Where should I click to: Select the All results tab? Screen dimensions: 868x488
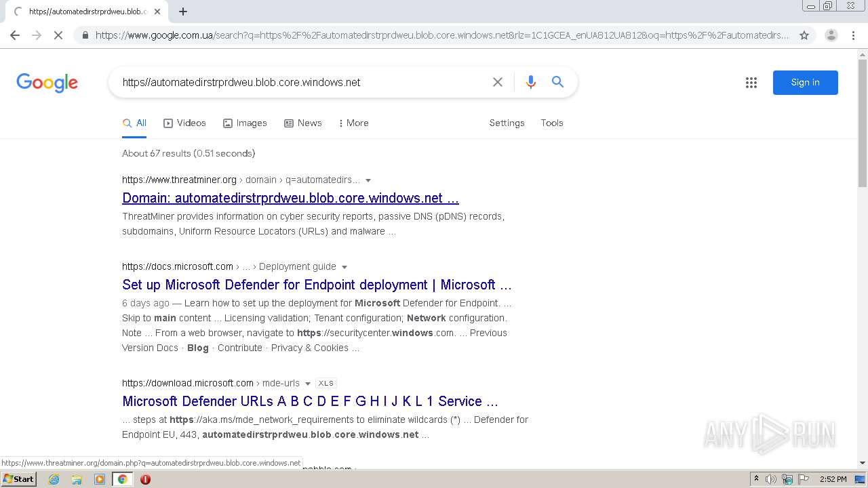pos(134,123)
